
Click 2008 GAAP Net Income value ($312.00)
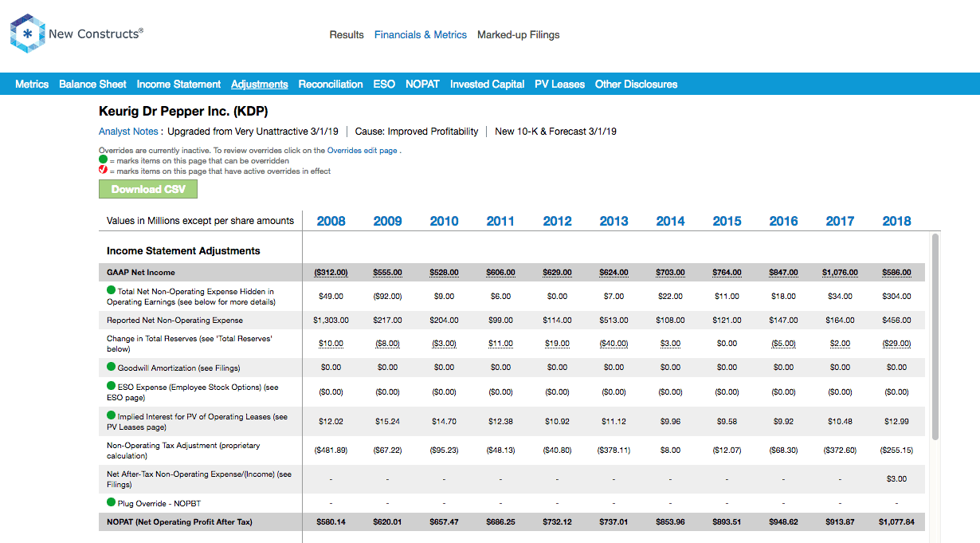click(x=331, y=273)
